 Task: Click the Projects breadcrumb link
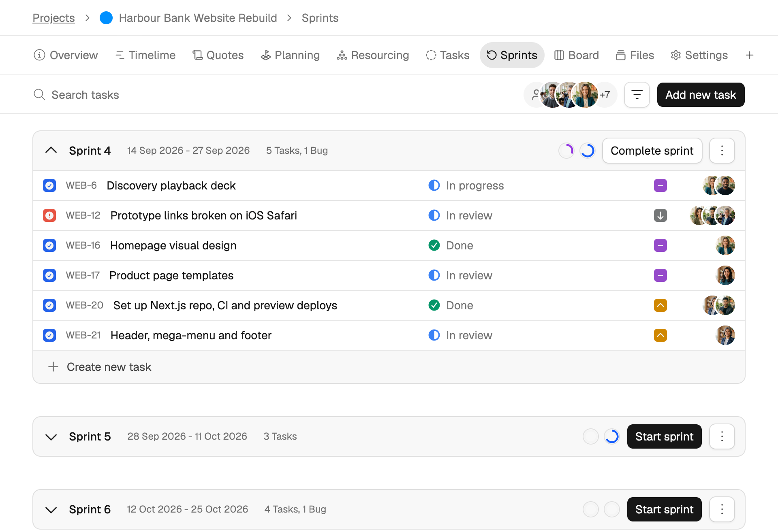[x=53, y=18]
